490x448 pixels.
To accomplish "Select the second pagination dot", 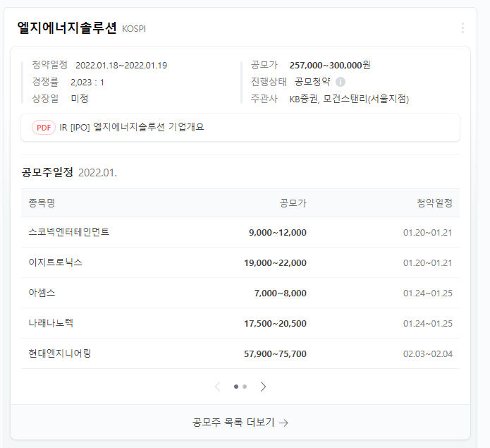I will click(245, 387).
